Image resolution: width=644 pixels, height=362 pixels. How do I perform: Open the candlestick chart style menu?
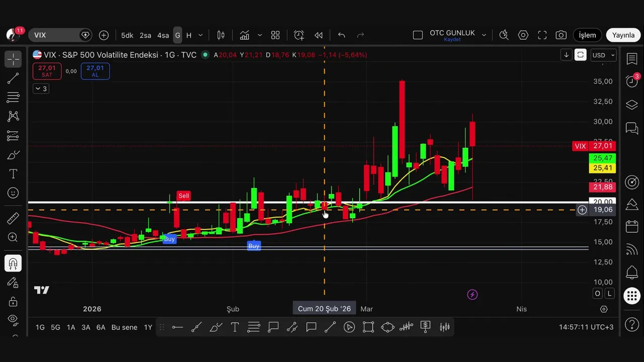pyautogui.click(x=221, y=35)
